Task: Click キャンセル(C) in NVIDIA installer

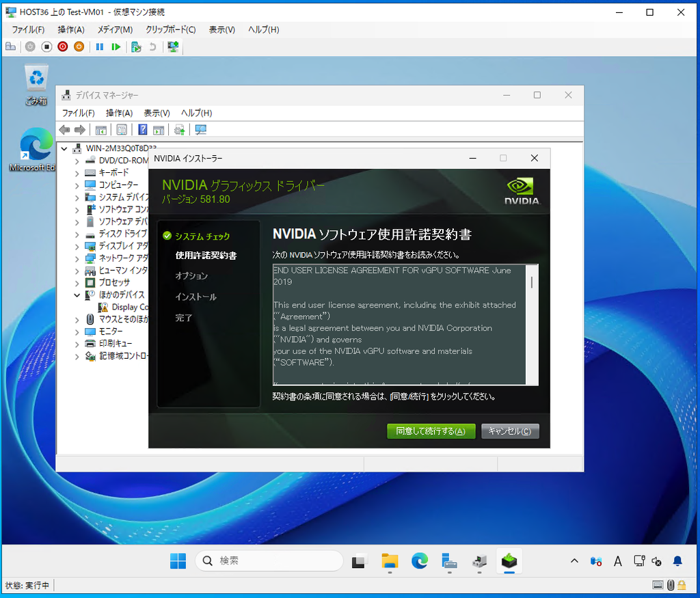Action: (x=510, y=431)
